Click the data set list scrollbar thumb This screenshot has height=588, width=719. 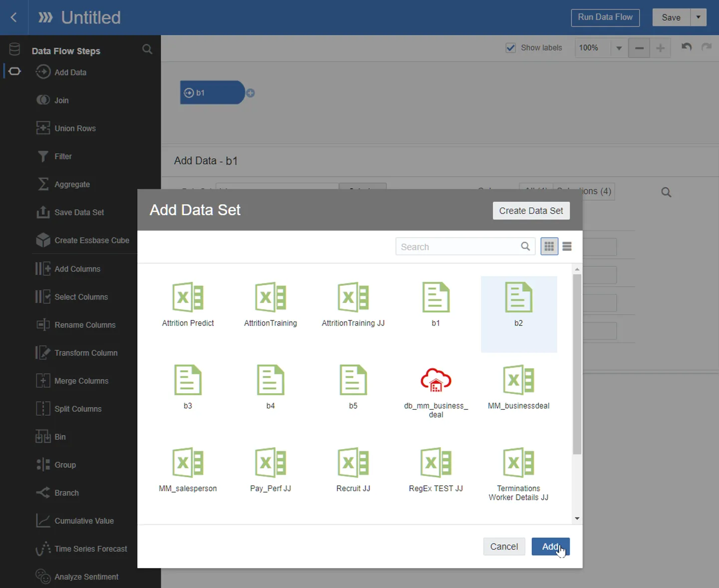tap(577, 364)
